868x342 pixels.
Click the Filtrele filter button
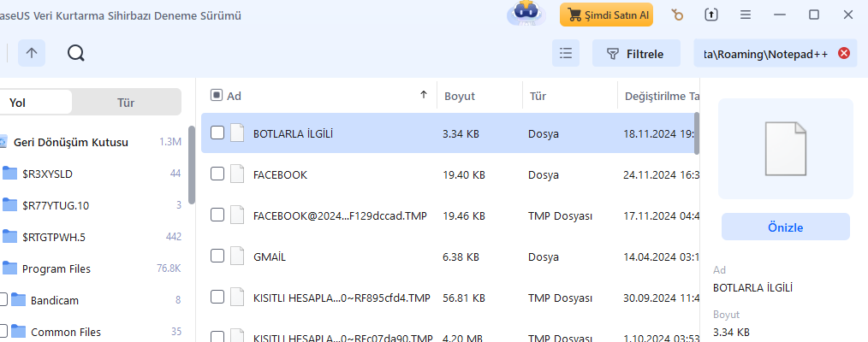tap(636, 54)
